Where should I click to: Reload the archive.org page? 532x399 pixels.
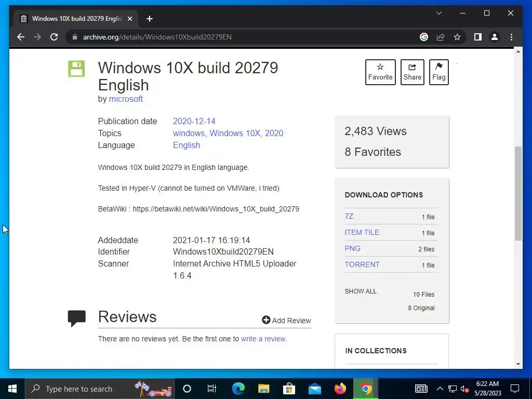click(54, 37)
